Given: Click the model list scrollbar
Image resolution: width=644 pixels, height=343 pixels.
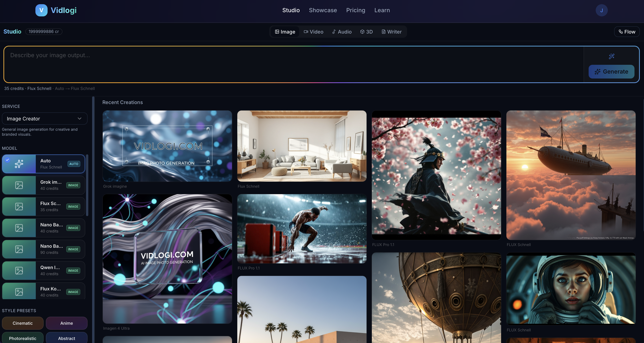Looking at the screenshot, I should (x=87, y=185).
